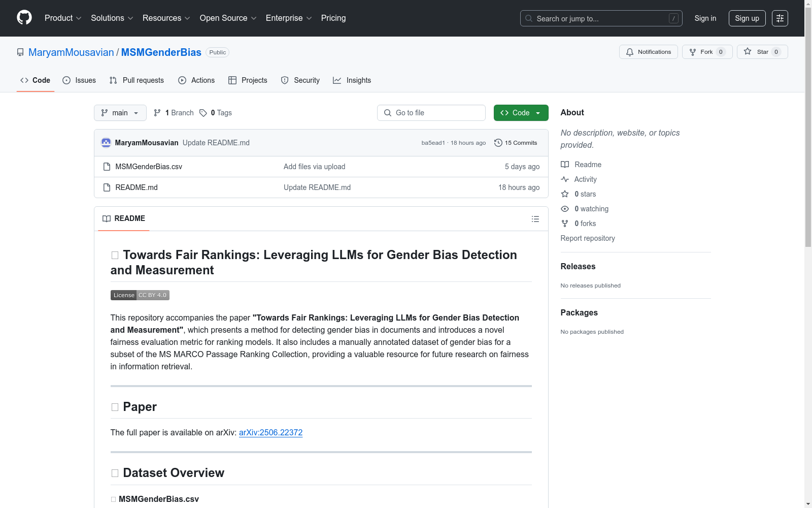Click the README.md Update README.md commit message
Viewport: 812px width, 508px height.
coord(317,187)
